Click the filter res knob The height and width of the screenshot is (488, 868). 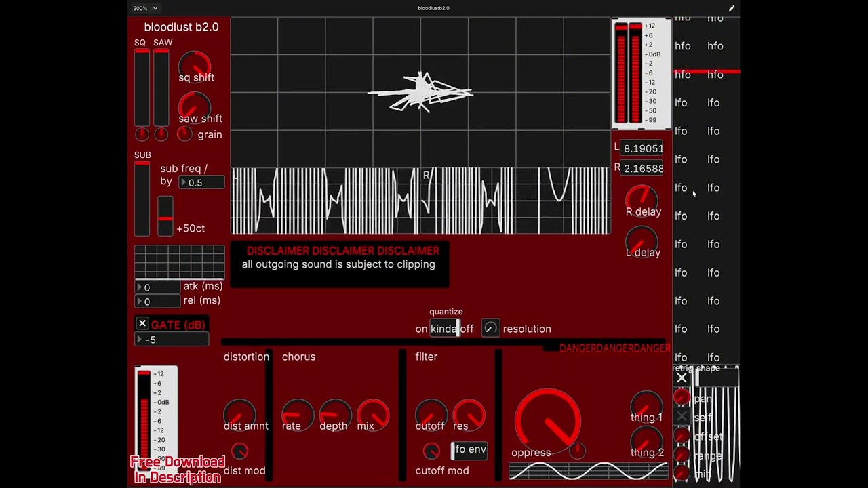[469, 415]
